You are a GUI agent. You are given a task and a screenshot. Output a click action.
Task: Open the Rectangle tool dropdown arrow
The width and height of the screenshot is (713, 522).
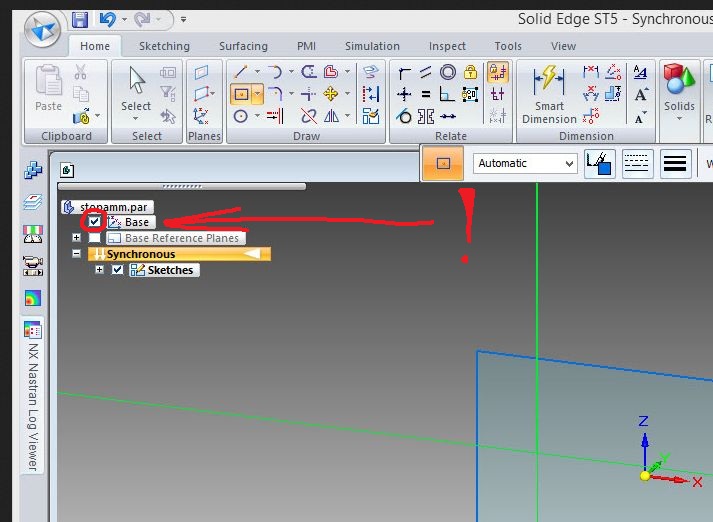pyautogui.click(x=257, y=94)
